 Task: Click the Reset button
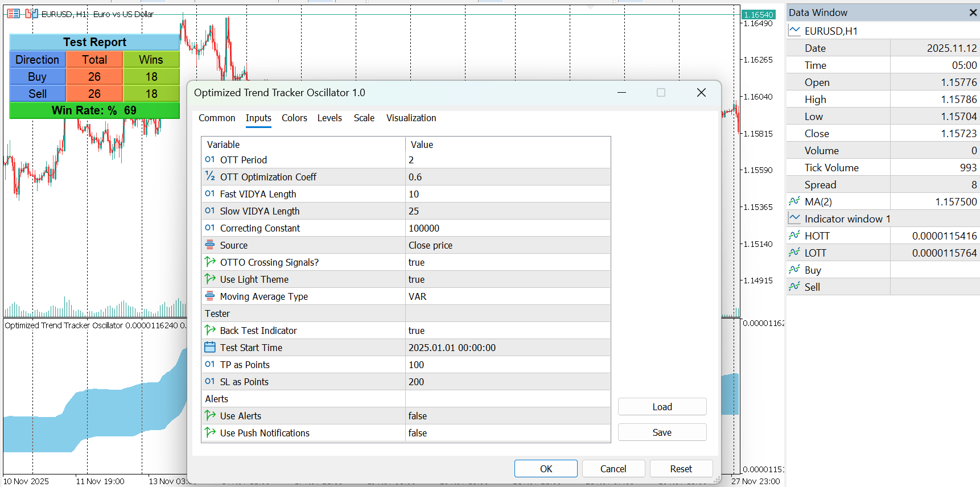point(681,469)
